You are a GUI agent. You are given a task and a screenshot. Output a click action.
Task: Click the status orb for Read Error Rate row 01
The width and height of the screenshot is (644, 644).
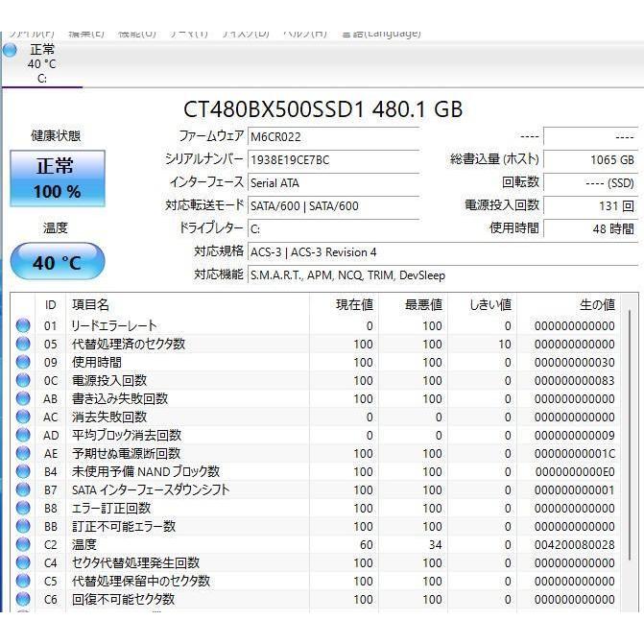click(23, 326)
